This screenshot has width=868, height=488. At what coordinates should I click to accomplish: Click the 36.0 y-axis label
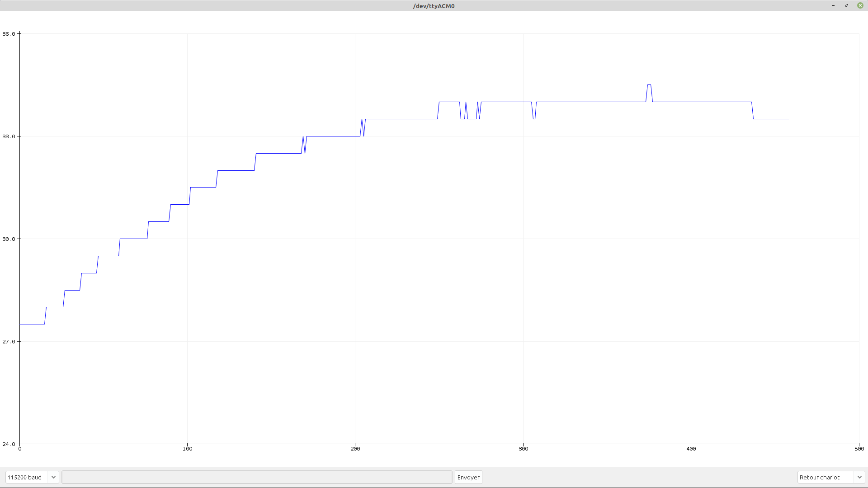tap(9, 34)
